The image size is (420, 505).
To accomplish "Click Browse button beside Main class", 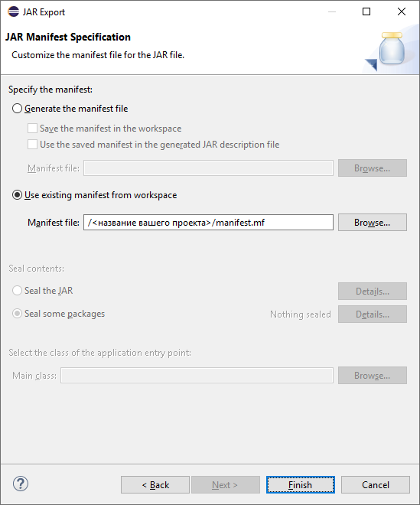I will [373, 375].
